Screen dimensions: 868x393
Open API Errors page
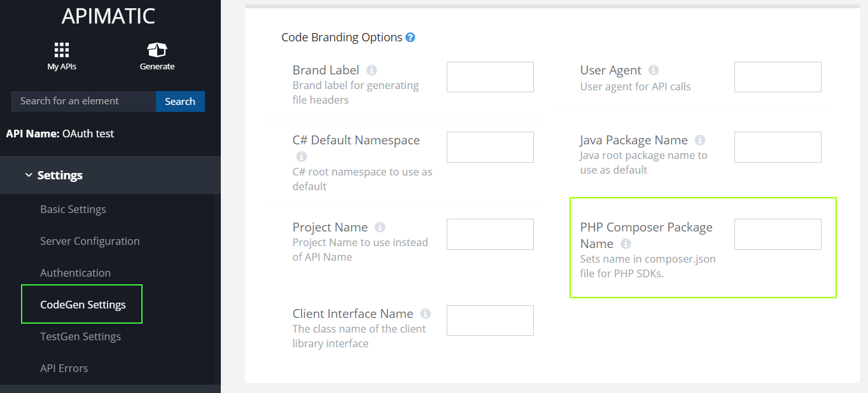[64, 368]
